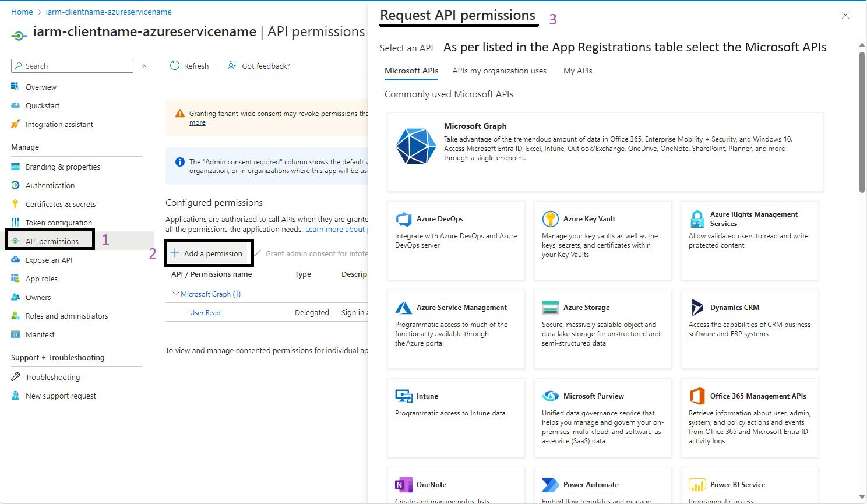
Task: Click the Microsoft Purview icon
Action: click(x=550, y=396)
